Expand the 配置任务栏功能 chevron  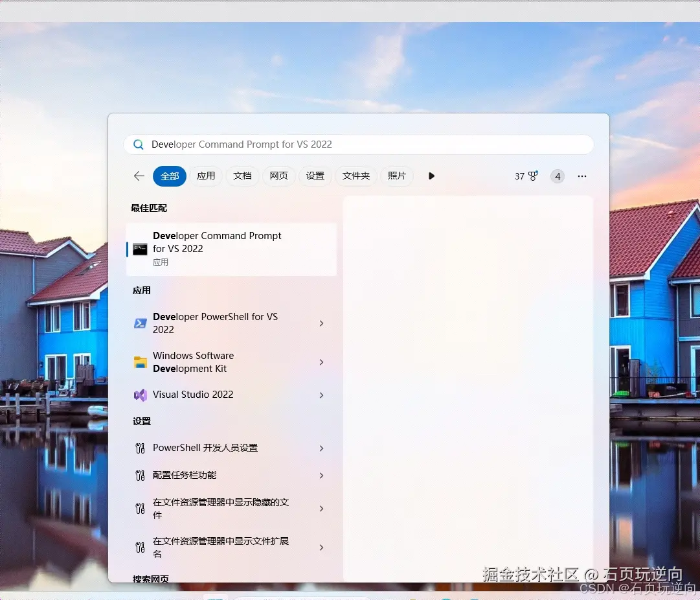321,476
